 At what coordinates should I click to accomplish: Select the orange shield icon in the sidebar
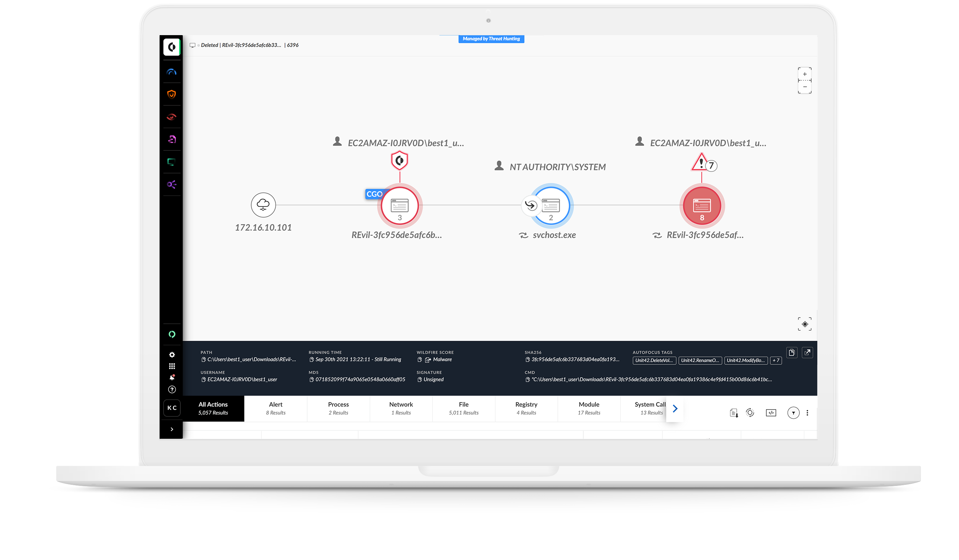pos(171,94)
